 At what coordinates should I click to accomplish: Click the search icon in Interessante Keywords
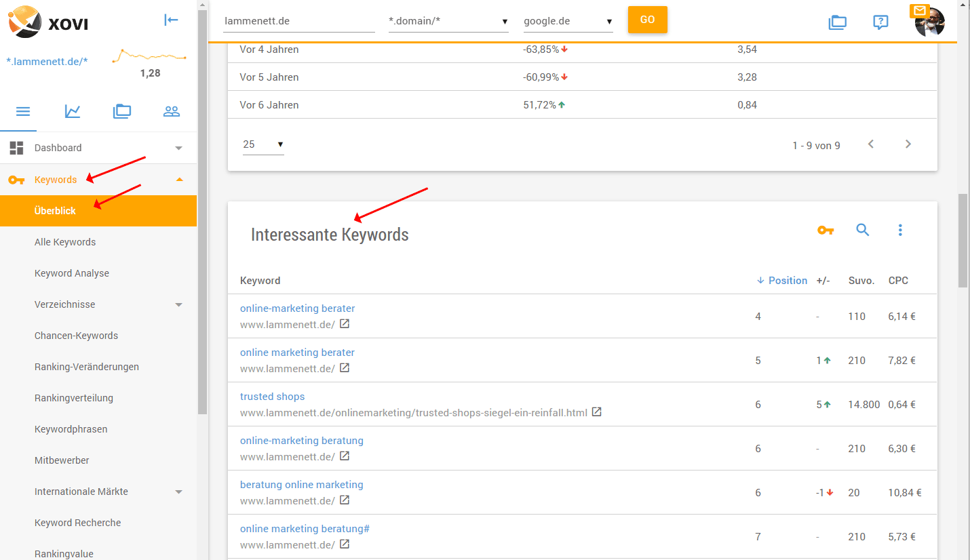[x=863, y=230]
